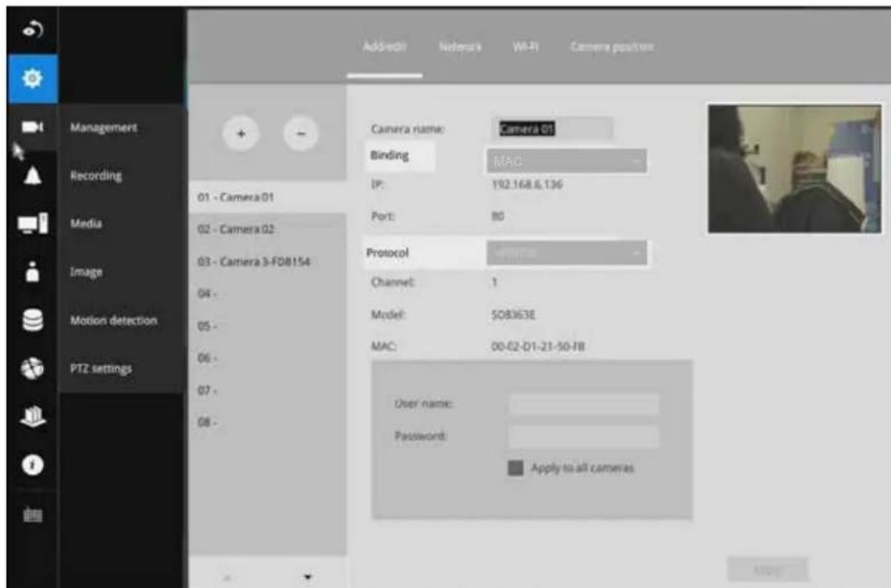Expand the Protocol dropdown
891x588 pixels.
click(566, 253)
